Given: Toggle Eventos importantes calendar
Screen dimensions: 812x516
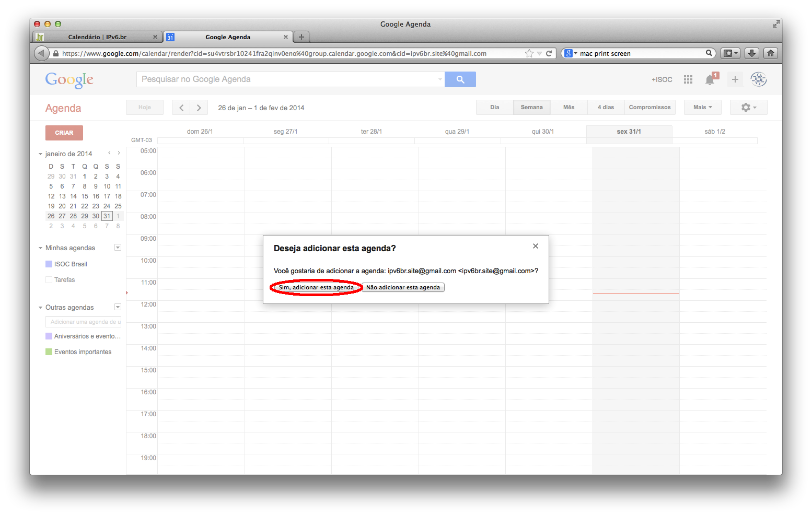Looking at the screenshot, I should 49,352.
